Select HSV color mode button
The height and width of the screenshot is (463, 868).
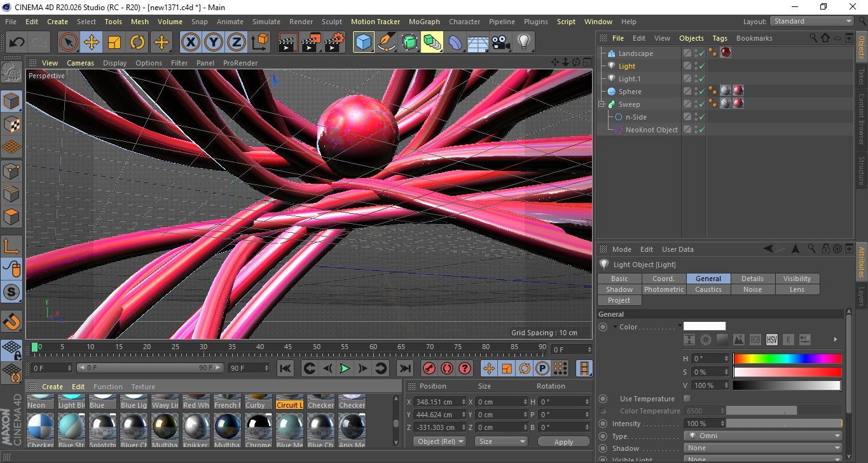(x=771, y=340)
